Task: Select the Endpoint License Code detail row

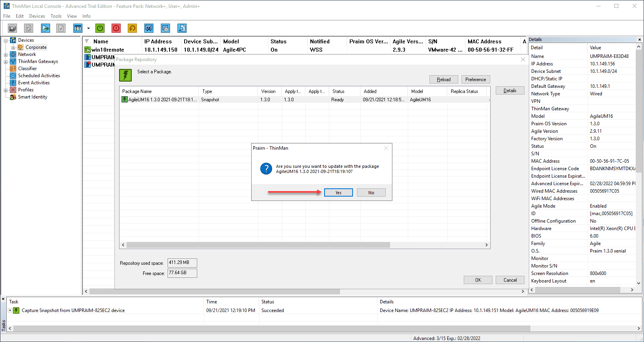Action: (x=582, y=169)
